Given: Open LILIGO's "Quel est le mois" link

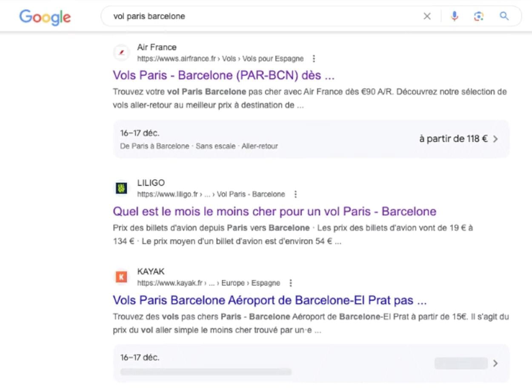Looking at the screenshot, I should [275, 211].
